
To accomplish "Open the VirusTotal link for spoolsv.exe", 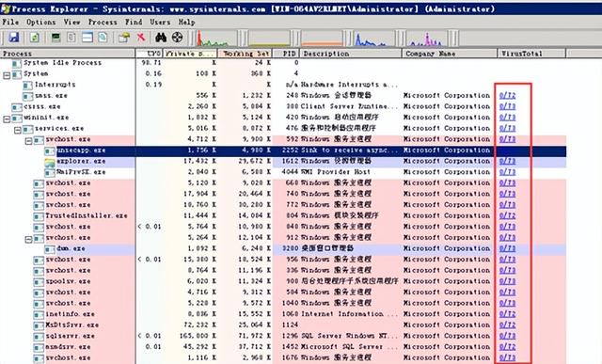I will (507, 281).
